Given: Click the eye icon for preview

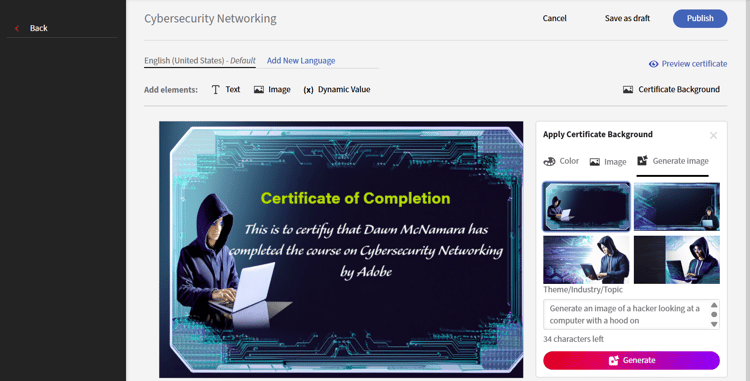Looking at the screenshot, I should click(x=653, y=64).
